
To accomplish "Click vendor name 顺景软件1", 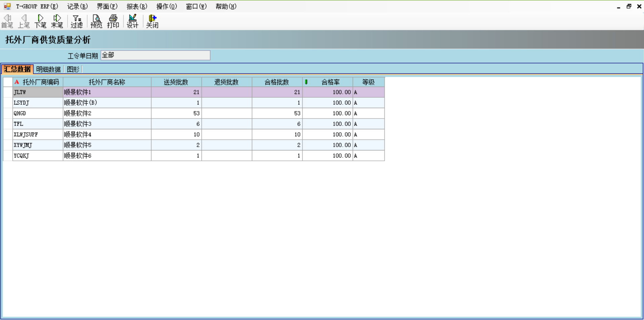I will coord(107,92).
